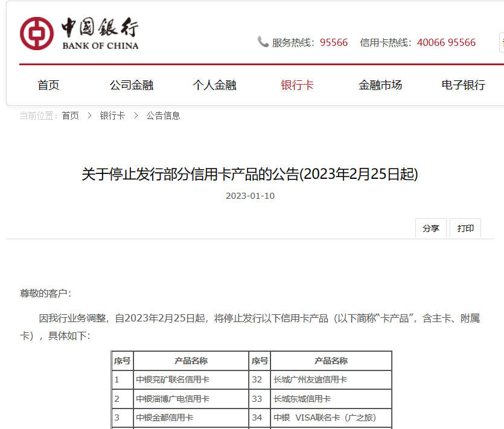The width and height of the screenshot is (504, 429).
Task: Click the left 产品名称 column header
Action: pos(191,361)
